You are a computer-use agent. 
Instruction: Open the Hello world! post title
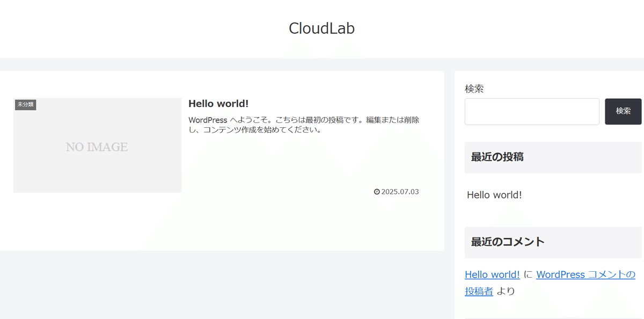(x=218, y=103)
